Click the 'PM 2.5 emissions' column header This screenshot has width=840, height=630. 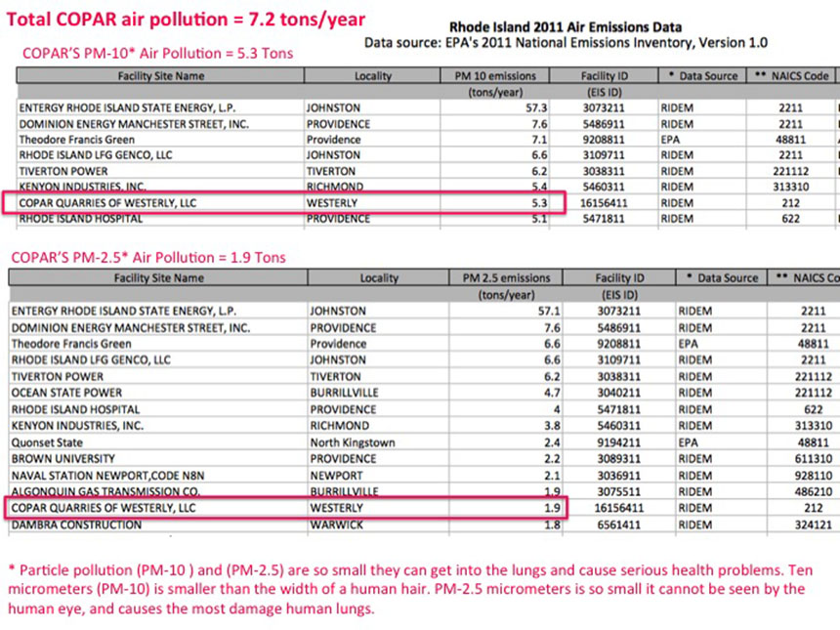tap(506, 277)
